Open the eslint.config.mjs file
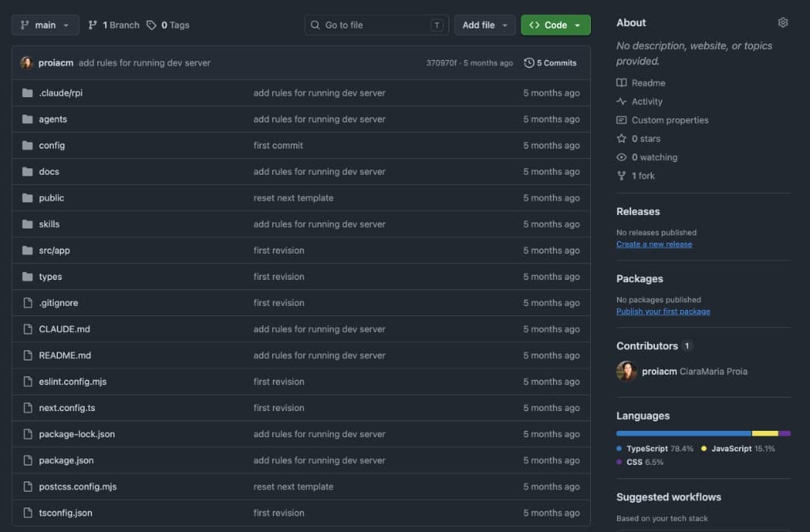Image resolution: width=810 pixels, height=532 pixels. click(x=72, y=381)
